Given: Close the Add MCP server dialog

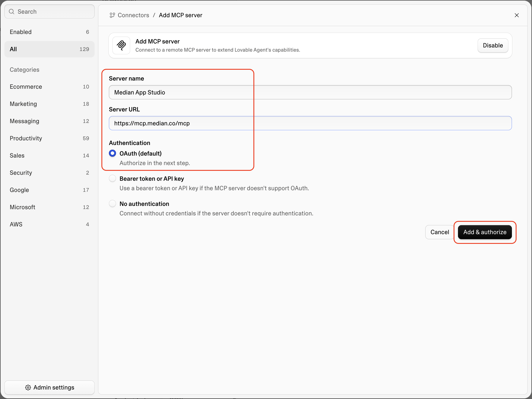Looking at the screenshot, I should [x=517, y=15].
